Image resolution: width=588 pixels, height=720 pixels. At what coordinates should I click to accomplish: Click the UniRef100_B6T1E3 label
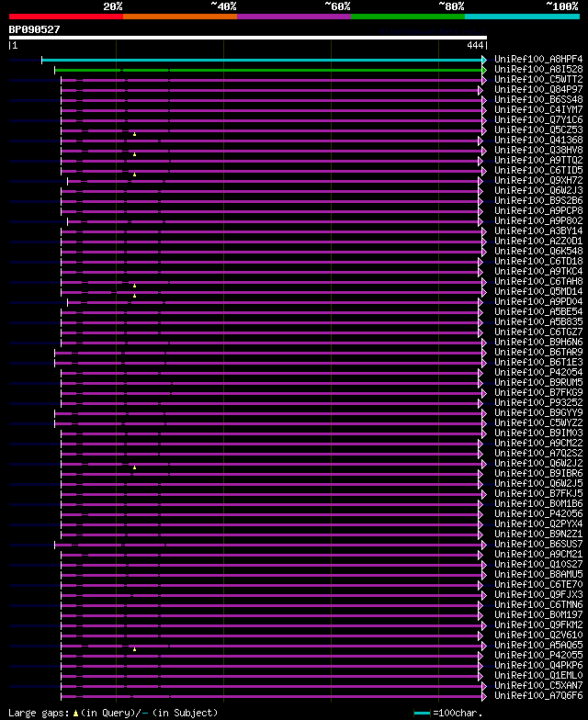(538, 362)
